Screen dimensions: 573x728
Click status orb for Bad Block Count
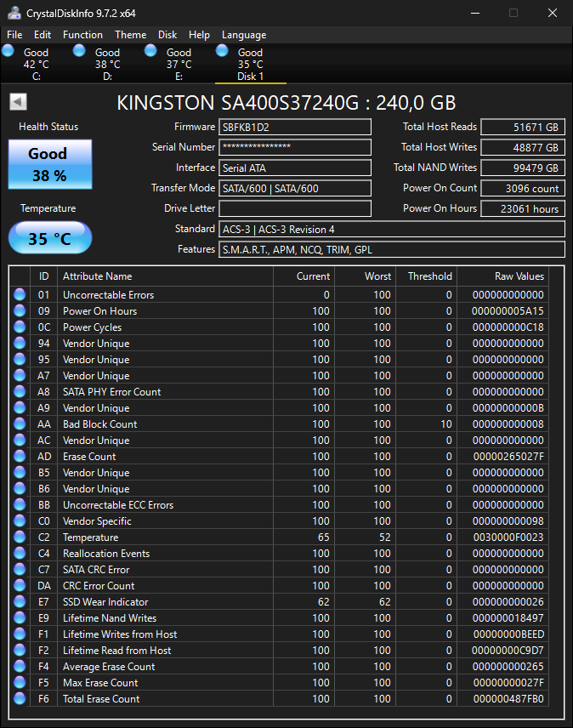tap(20, 424)
